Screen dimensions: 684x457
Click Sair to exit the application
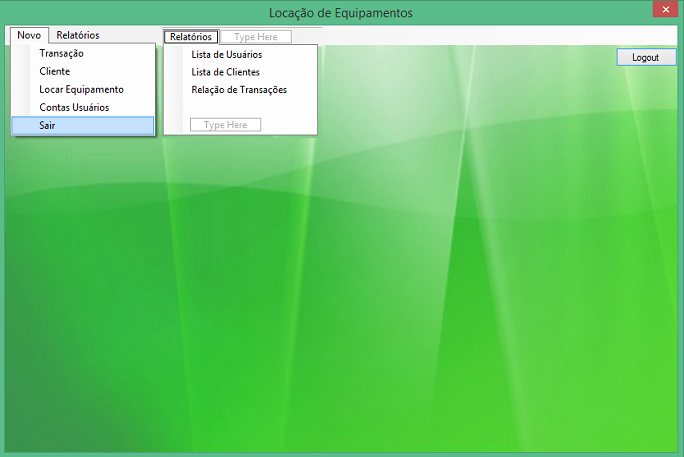83,126
